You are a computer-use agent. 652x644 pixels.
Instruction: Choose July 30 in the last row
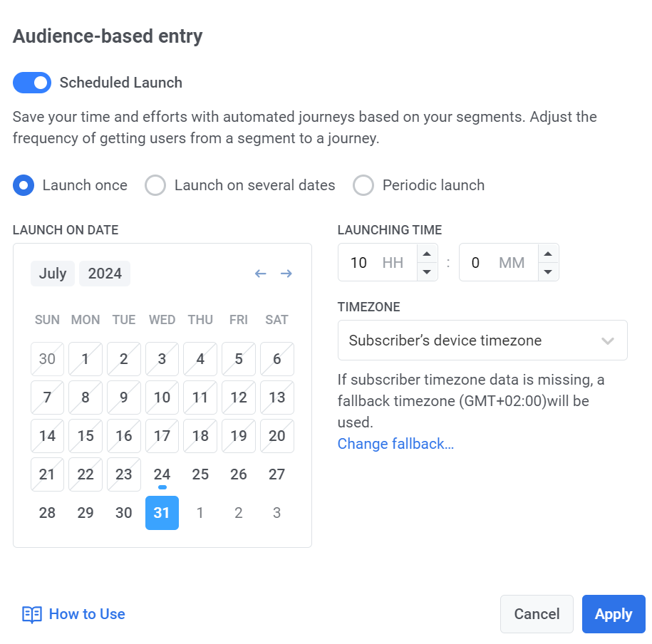click(x=124, y=513)
